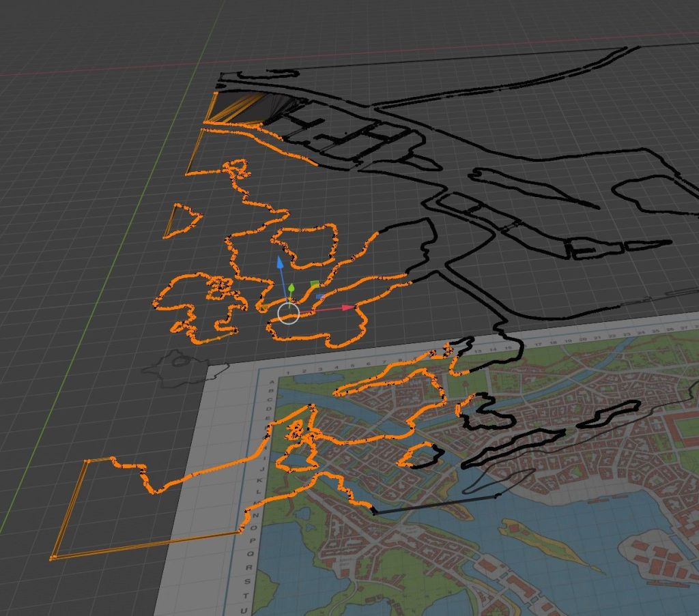Click row letter T on map border

[248, 596]
